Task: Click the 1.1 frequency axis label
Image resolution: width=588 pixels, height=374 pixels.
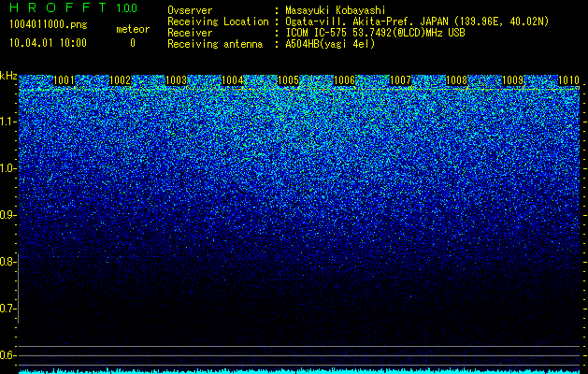Action: (x=7, y=122)
